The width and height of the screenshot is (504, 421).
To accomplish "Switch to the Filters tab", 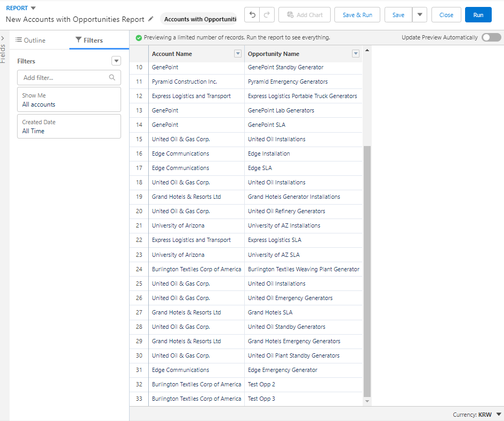I will coord(89,40).
